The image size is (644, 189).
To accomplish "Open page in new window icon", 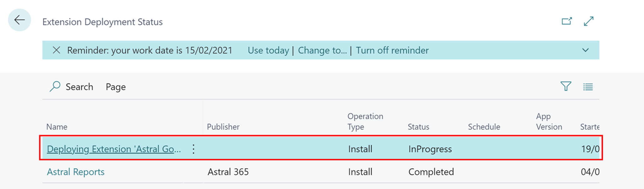I will [566, 21].
